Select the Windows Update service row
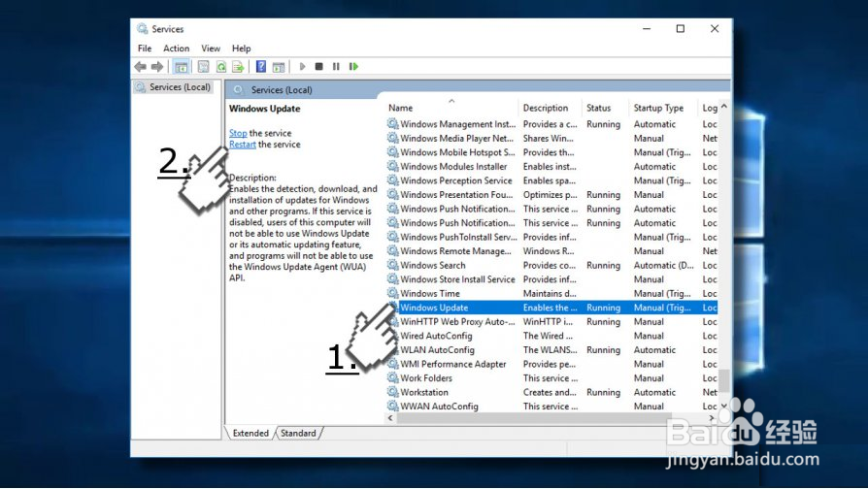Screen dimensions: 868x489 coord(551,308)
